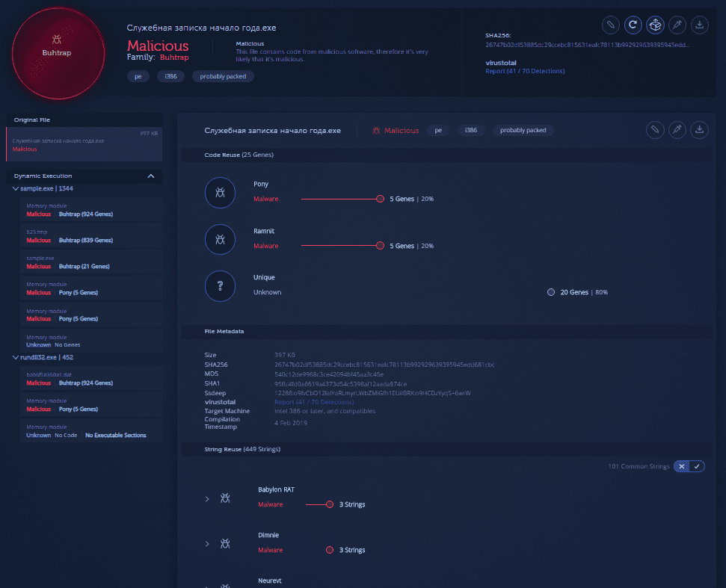Select memory module Buhtrap (924 Genes) under sample.exe

point(91,210)
